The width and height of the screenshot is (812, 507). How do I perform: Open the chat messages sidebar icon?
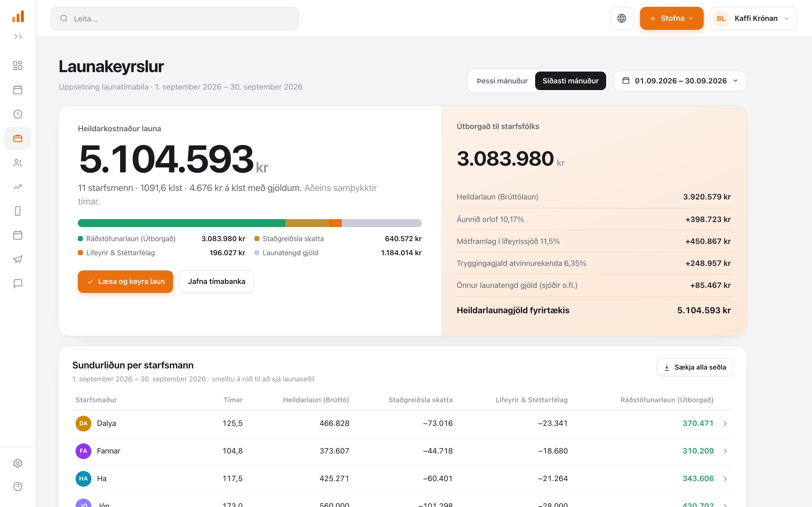[x=18, y=284]
